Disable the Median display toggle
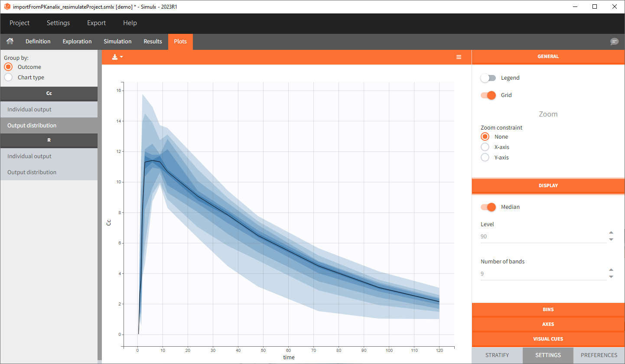625x364 pixels. coord(488,207)
